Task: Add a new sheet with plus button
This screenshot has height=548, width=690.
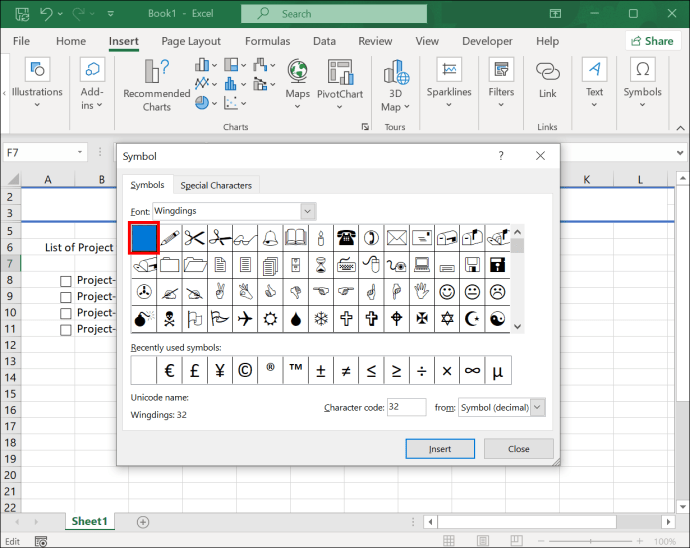Action: click(x=143, y=522)
